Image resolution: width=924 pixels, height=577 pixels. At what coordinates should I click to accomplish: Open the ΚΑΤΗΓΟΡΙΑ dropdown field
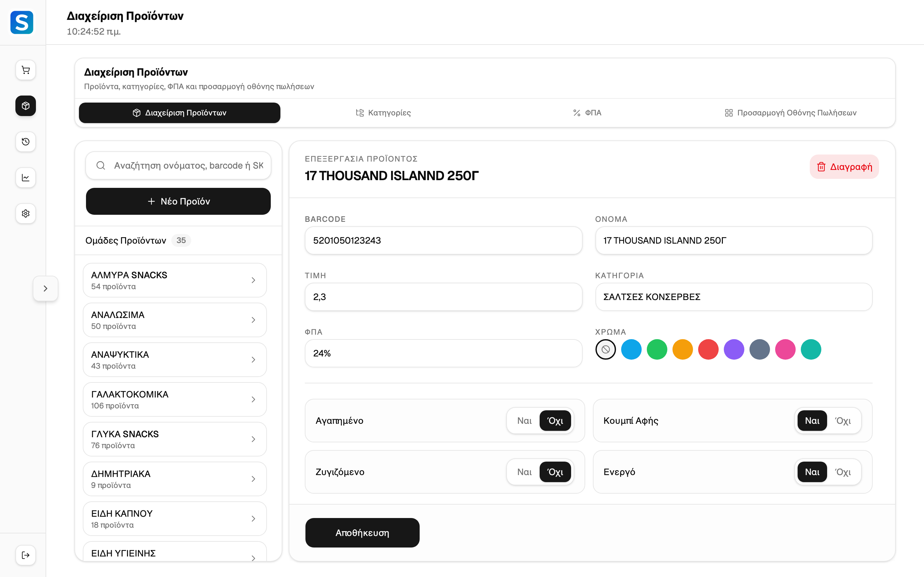pos(733,297)
